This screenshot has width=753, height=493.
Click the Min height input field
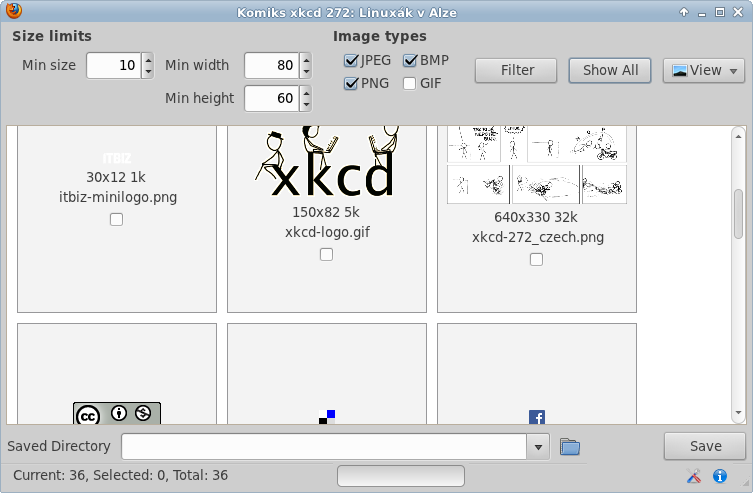click(x=272, y=98)
